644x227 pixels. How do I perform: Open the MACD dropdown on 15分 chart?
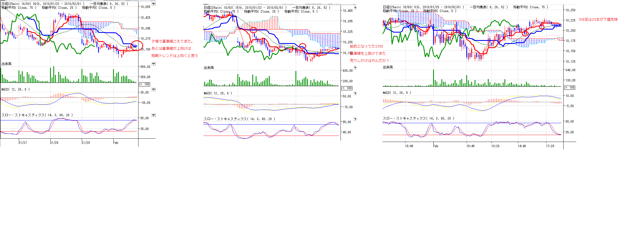coord(355,93)
